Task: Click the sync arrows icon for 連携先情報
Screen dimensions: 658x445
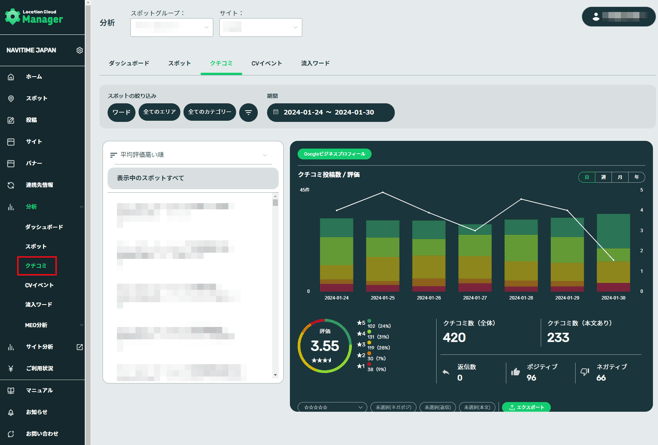Action: [x=11, y=185]
